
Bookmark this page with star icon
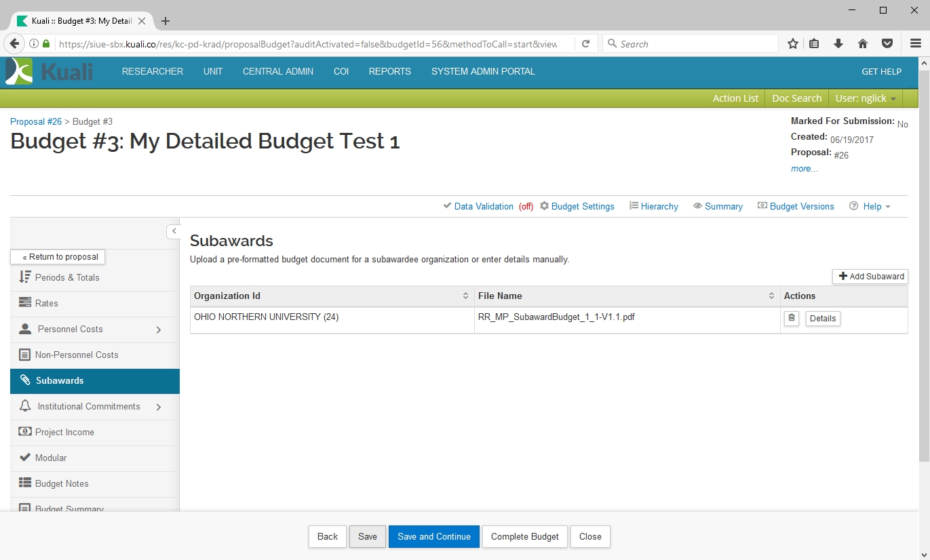pyautogui.click(x=792, y=44)
